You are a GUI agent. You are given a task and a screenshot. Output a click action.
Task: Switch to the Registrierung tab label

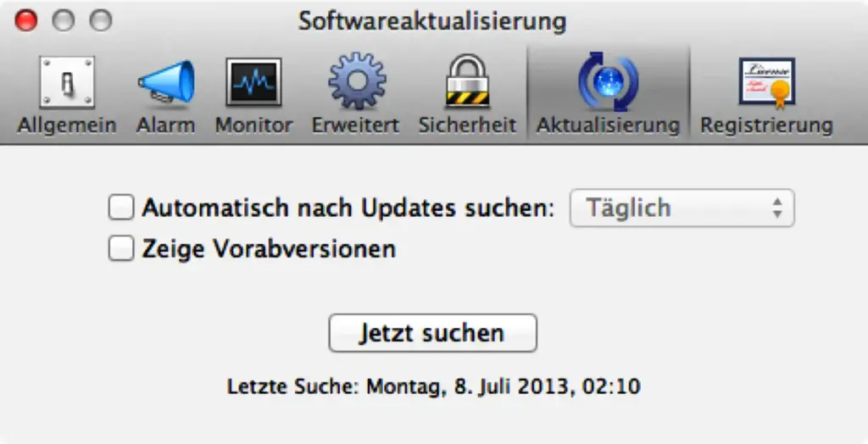tap(766, 125)
